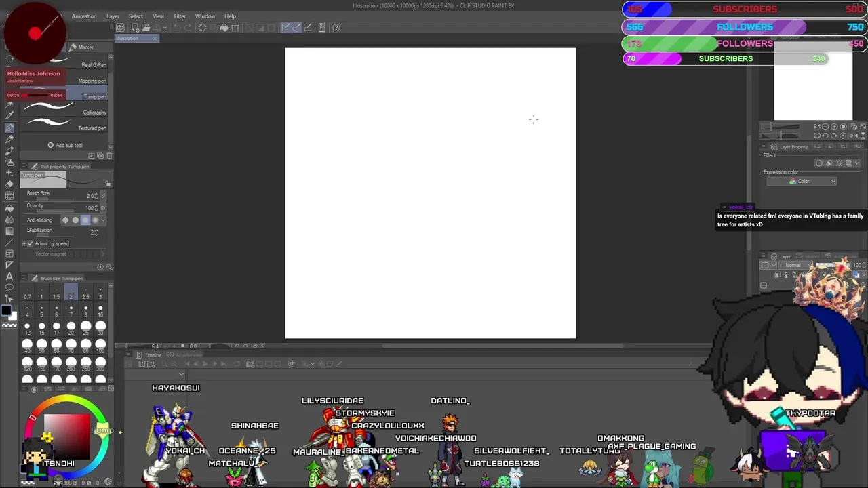
Task: Toggle Snap to Ruler in command bar
Action: pyautogui.click(x=286, y=28)
